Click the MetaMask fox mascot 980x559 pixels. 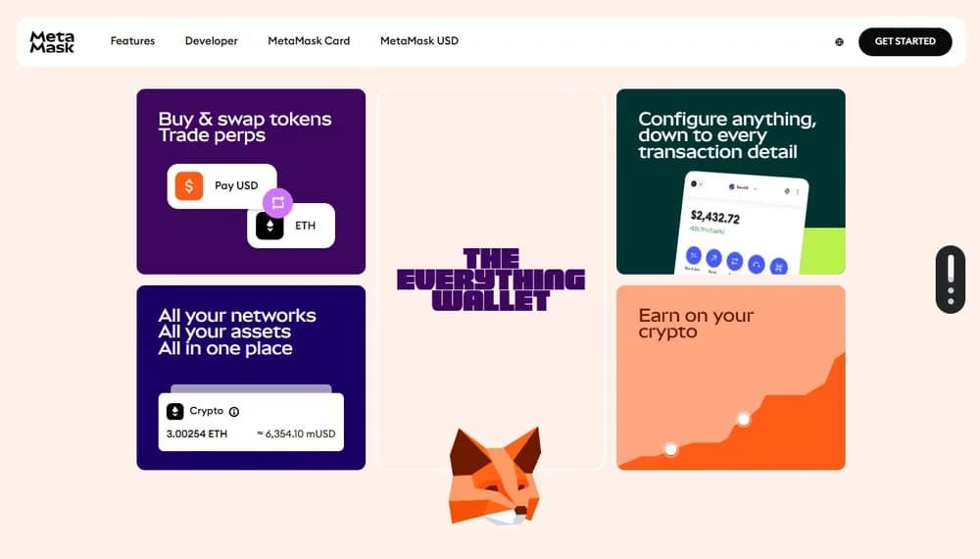pyautogui.click(x=495, y=477)
